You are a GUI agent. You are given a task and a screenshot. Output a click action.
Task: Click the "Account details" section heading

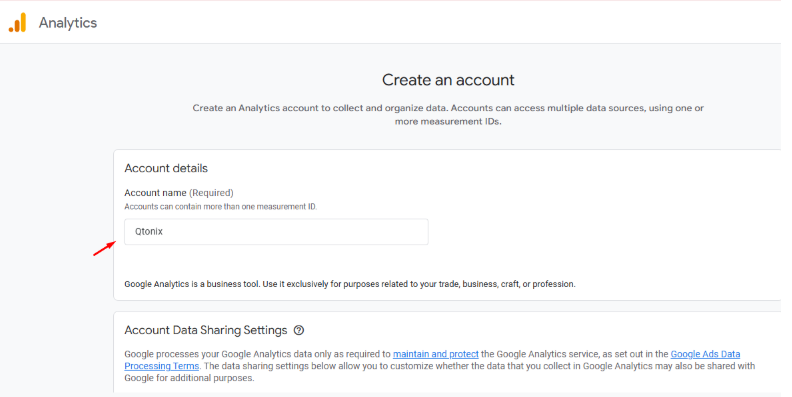tap(166, 168)
